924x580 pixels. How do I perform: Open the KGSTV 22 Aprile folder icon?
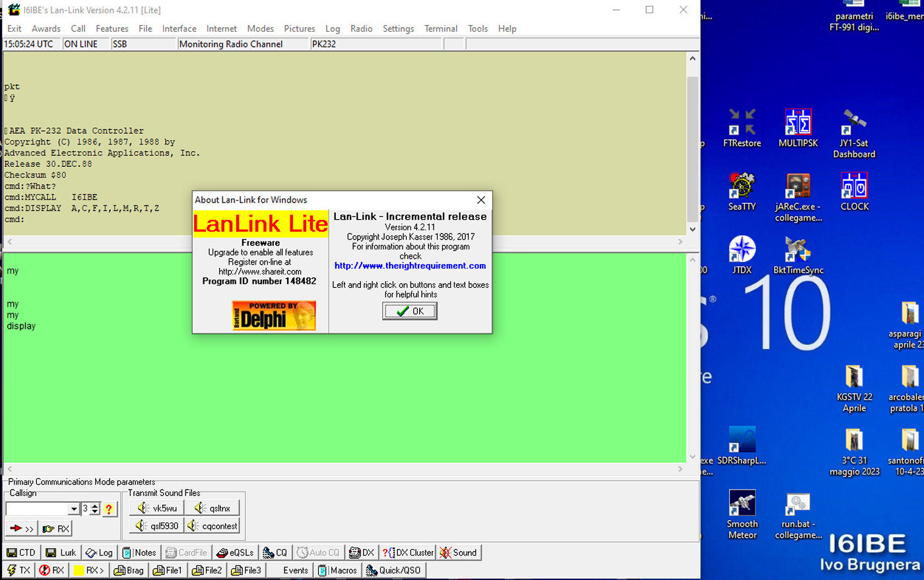854,389
